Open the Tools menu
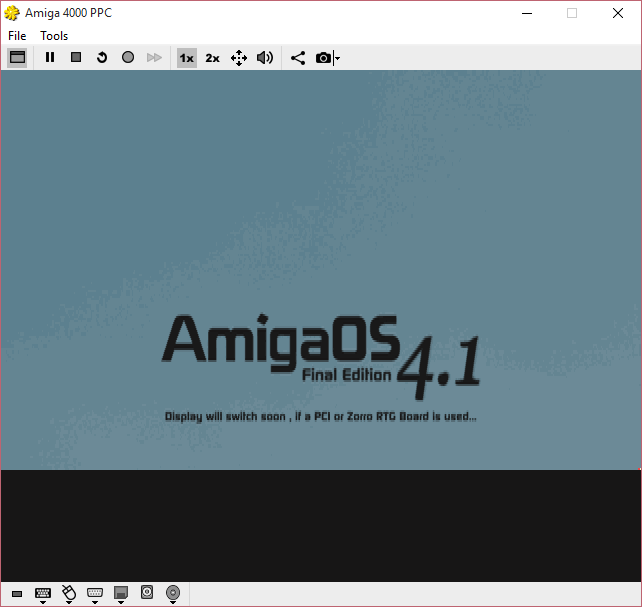The height and width of the screenshot is (607, 642). click(x=54, y=36)
